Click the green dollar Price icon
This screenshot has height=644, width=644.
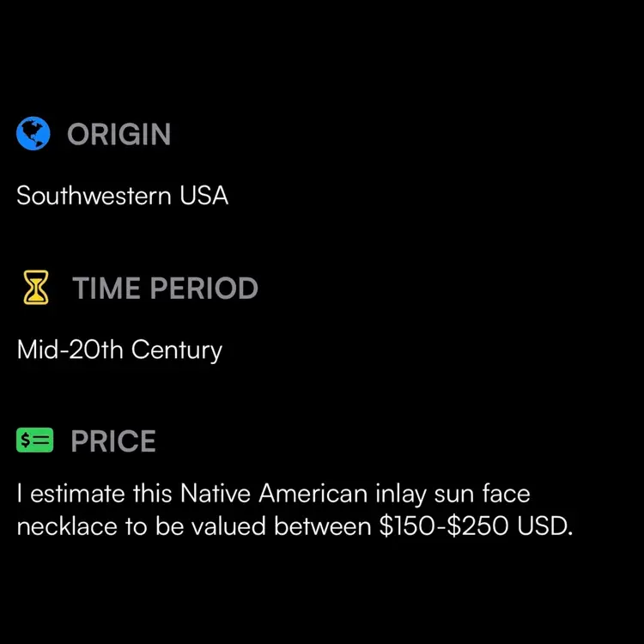[x=34, y=441]
